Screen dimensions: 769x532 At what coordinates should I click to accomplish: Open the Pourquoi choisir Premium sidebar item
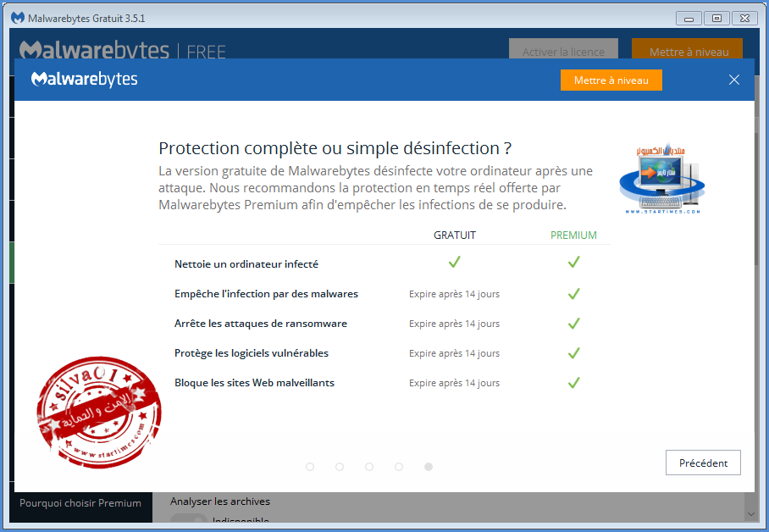point(80,503)
